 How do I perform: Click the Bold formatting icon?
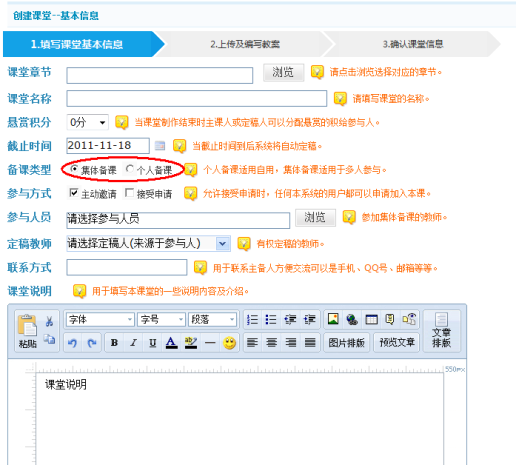tap(114, 342)
